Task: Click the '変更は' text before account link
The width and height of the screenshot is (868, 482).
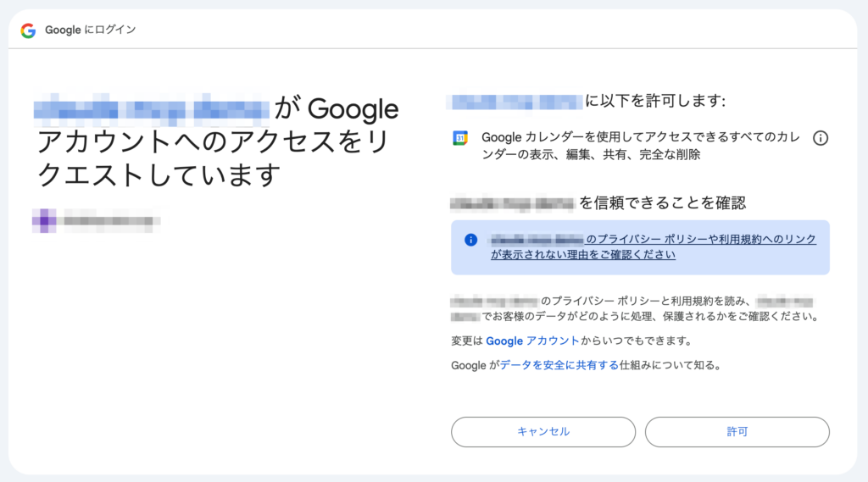Action: 467,341
